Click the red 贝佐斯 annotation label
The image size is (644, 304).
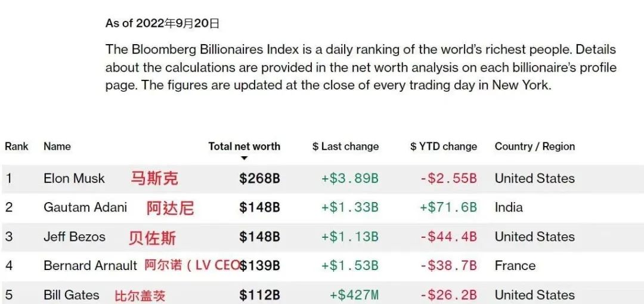pyautogui.click(x=153, y=238)
